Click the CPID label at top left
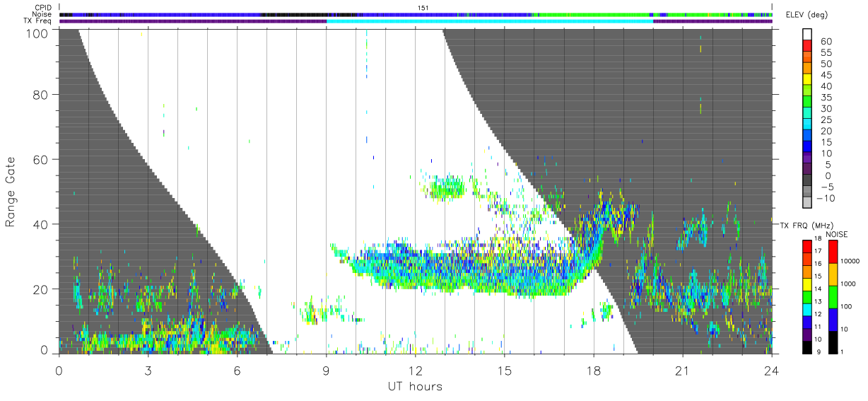868x401 pixels. click(43, 8)
